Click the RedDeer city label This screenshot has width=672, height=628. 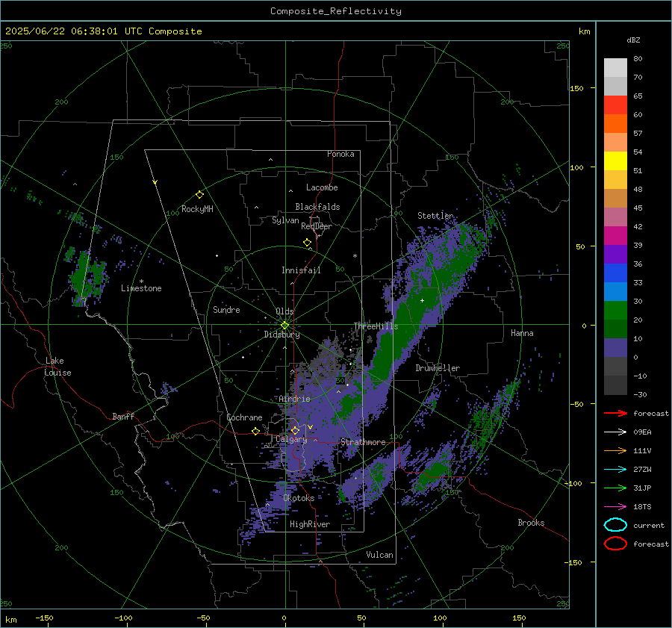[x=317, y=226]
